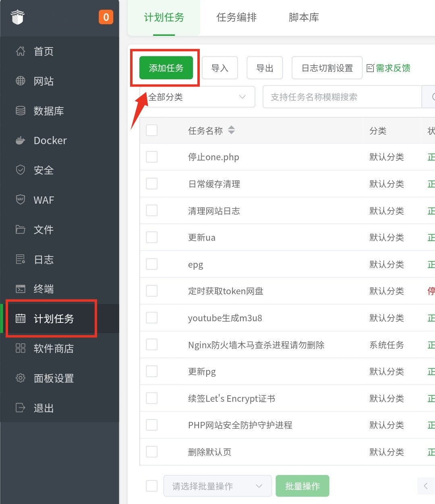Click task name 停止one.php
The width and height of the screenshot is (435, 504).
pos(213,157)
